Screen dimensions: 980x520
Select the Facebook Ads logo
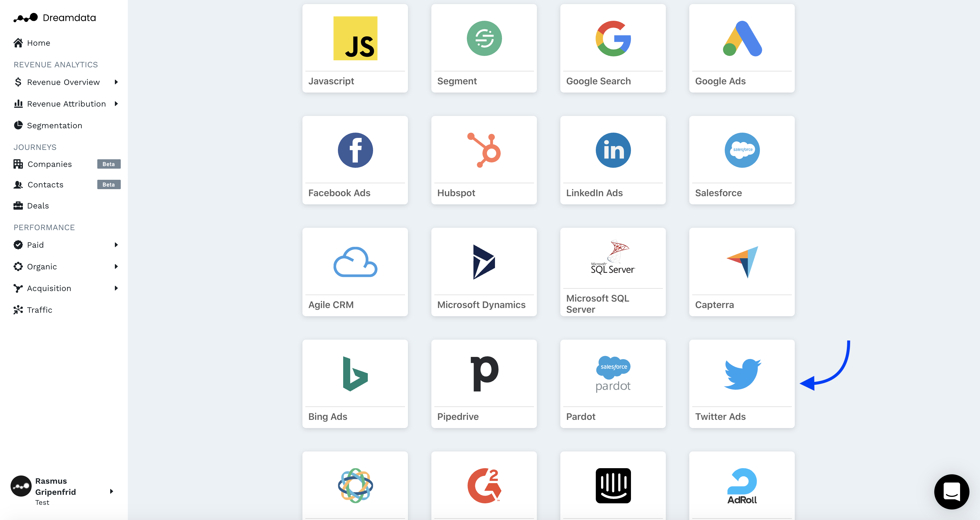[x=355, y=150]
